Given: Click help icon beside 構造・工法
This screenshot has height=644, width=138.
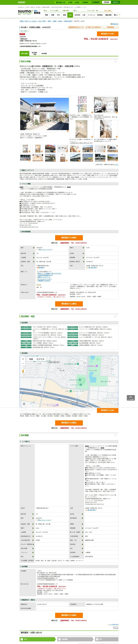Looking at the screenshot, I should click(83, 540).
